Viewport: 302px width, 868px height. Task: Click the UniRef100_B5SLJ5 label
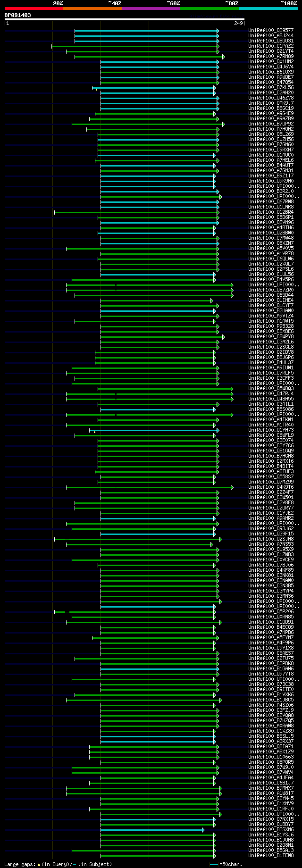click(x=271, y=736)
